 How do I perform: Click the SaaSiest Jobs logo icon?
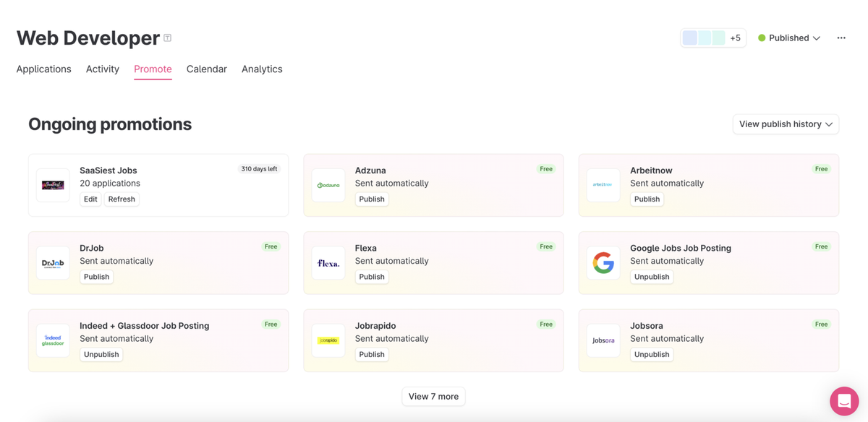pyautogui.click(x=53, y=185)
